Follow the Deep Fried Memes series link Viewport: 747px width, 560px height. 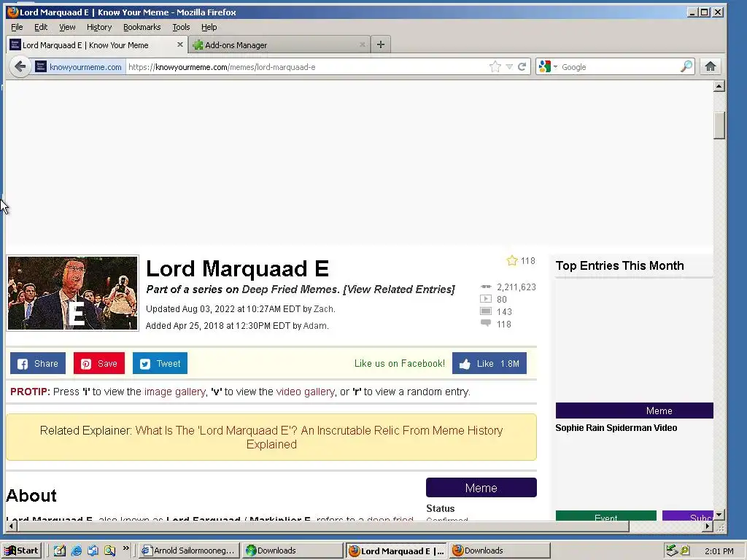pos(290,289)
